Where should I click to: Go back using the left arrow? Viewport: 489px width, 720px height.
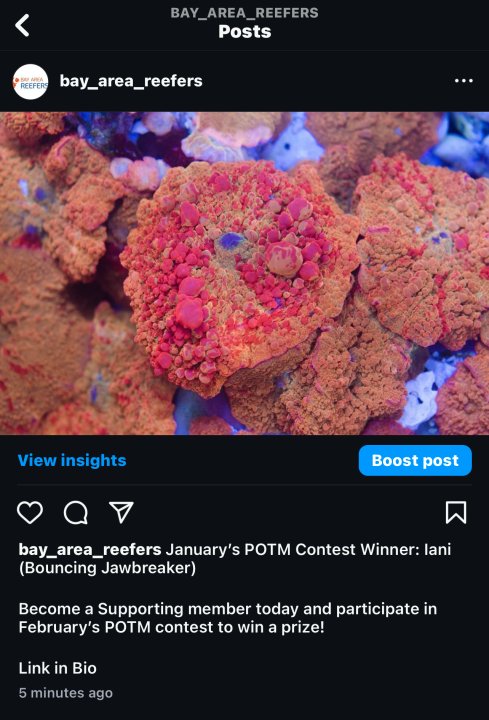(22, 25)
